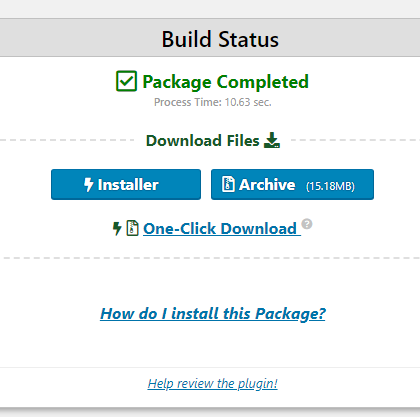Click the Download Files heading text
Image resolution: width=420 pixels, height=417 pixels.
pos(203,141)
